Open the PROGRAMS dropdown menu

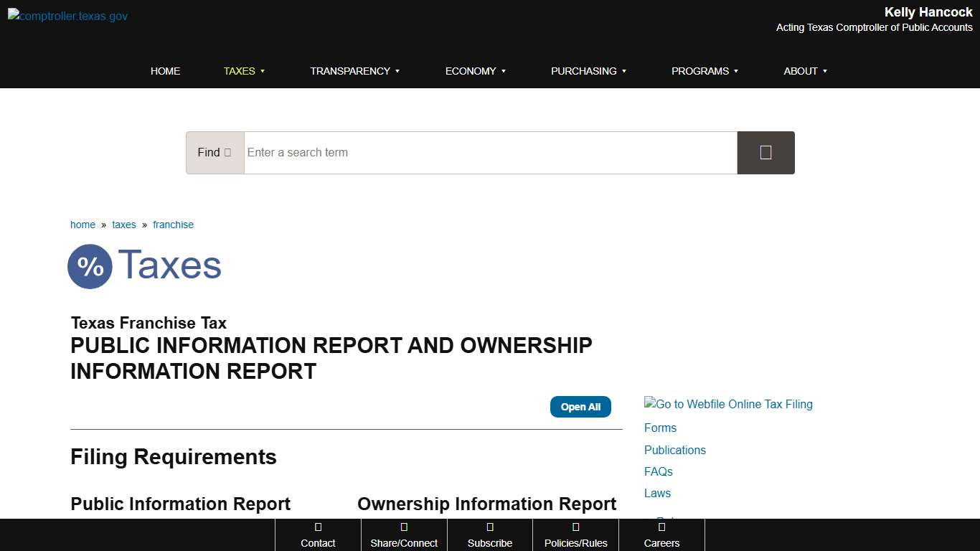[705, 71]
